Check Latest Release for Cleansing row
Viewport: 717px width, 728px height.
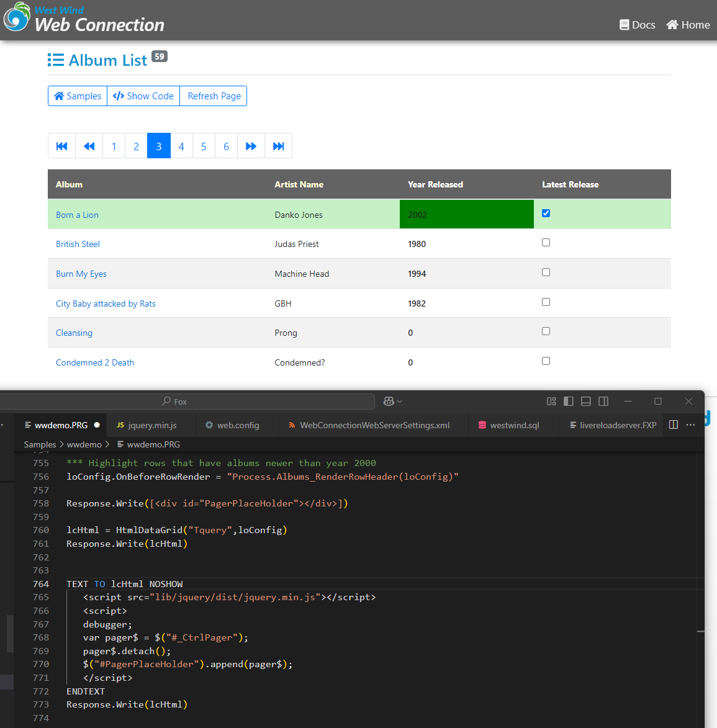pos(546,331)
